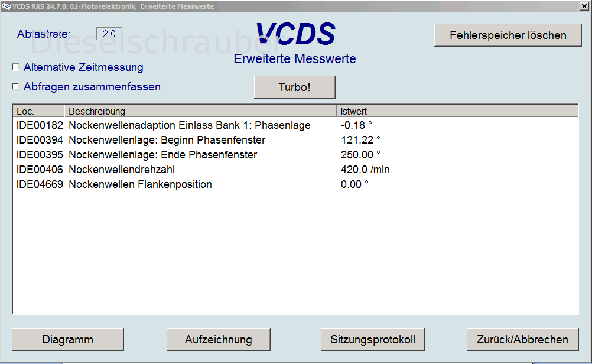Click the Nockenwellendrehzahl description
The image size is (592, 364).
click(x=122, y=170)
